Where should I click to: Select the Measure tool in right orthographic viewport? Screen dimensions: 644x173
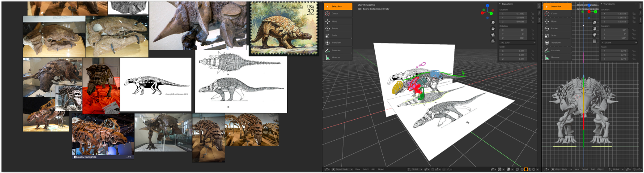coord(557,57)
